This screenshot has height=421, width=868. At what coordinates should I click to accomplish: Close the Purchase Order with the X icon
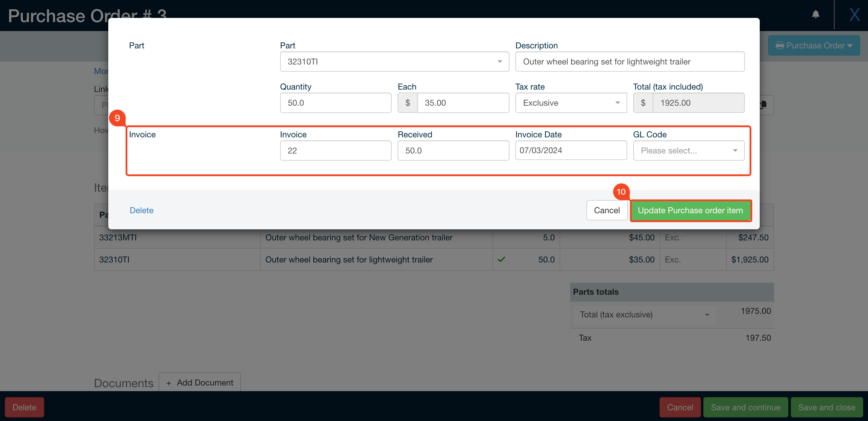point(855,15)
